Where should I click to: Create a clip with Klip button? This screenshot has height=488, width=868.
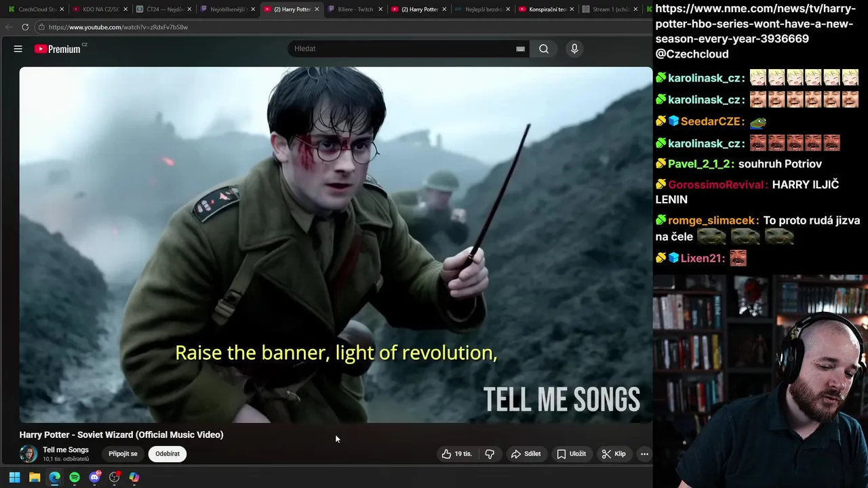pos(614,454)
